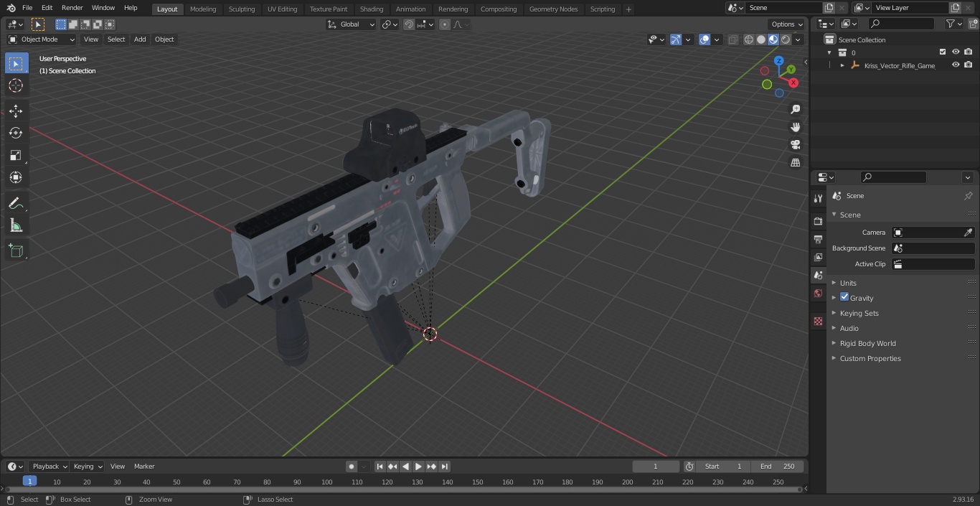980x506 pixels.
Task: Choose the Rotate tool
Action: coord(16,133)
